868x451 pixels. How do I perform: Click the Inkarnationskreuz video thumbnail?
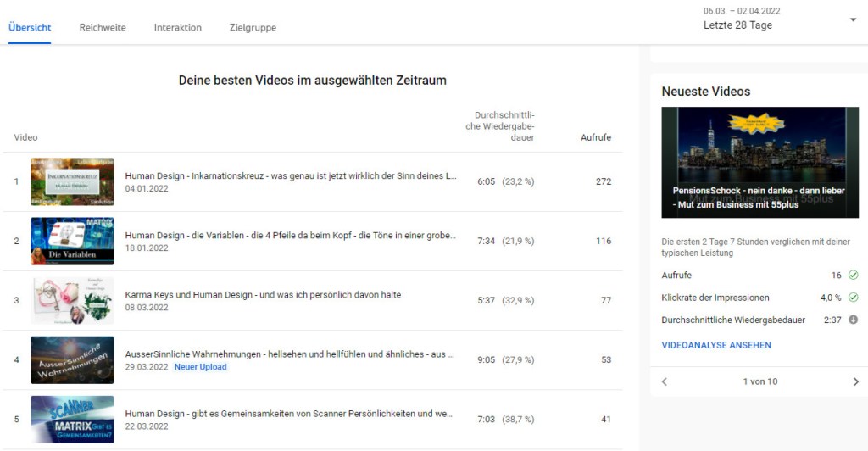[x=72, y=182]
